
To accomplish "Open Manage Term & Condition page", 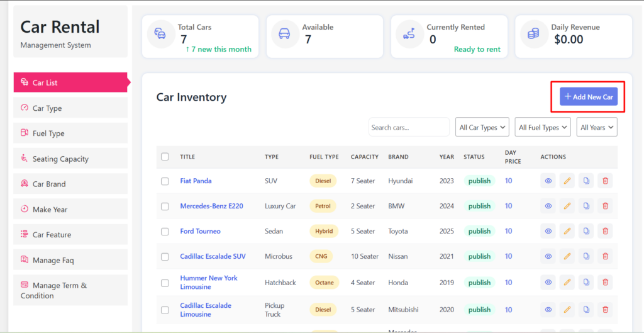I will (x=70, y=290).
